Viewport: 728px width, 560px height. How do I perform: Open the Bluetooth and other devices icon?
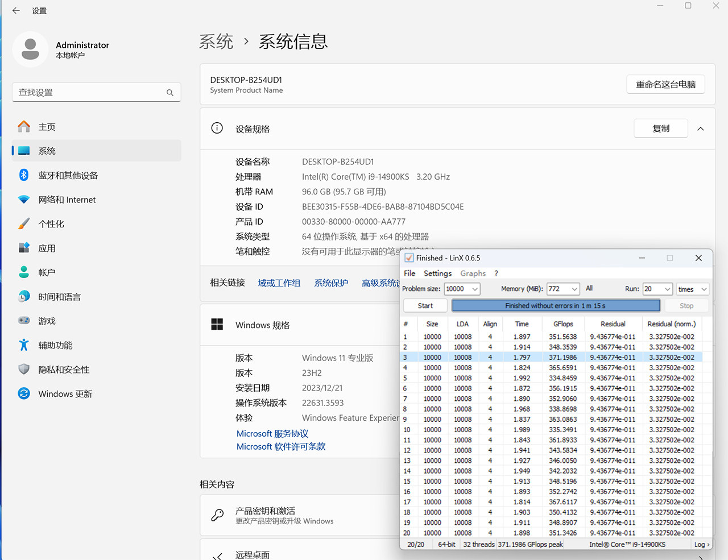[x=24, y=175]
